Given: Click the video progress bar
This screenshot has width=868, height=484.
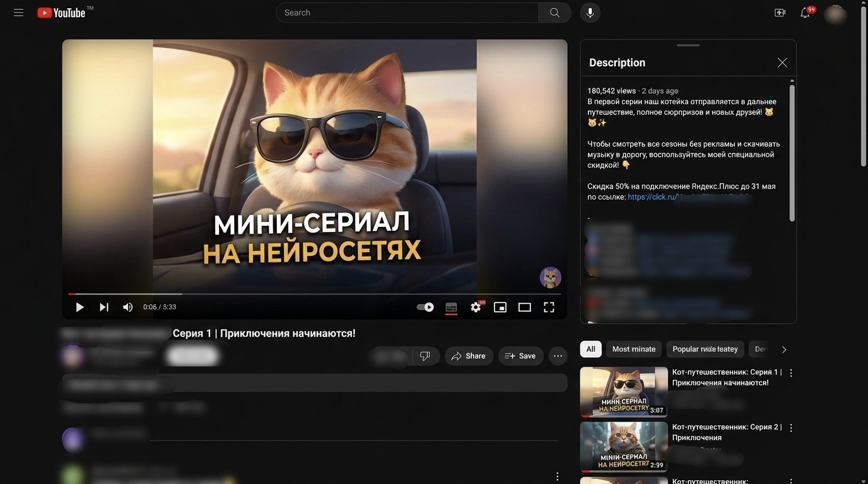Looking at the screenshot, I should coord(314,294).
